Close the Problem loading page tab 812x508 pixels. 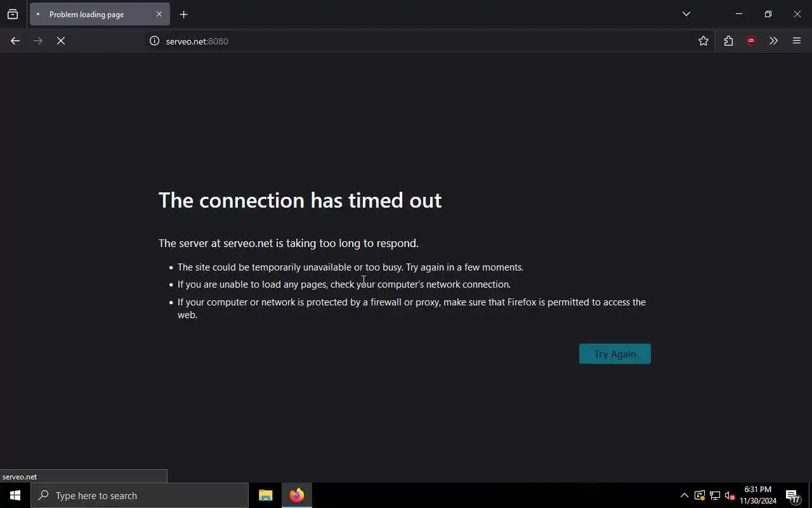159,14
